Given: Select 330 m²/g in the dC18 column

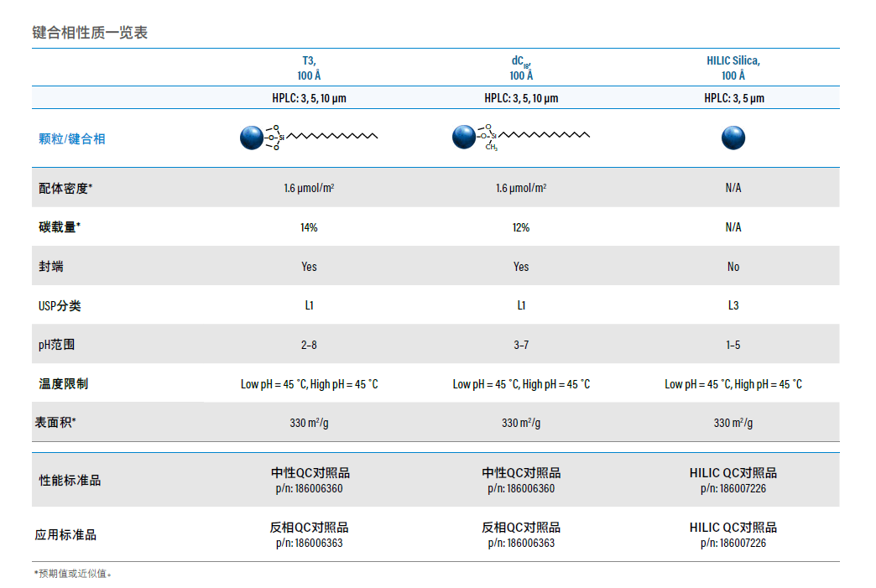Looking at the screenshot, I should point(521,423).
